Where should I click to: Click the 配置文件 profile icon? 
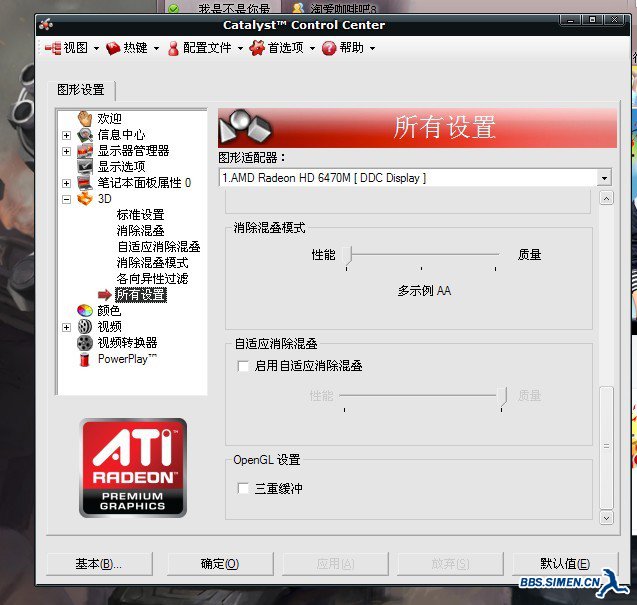click(173, 48)
